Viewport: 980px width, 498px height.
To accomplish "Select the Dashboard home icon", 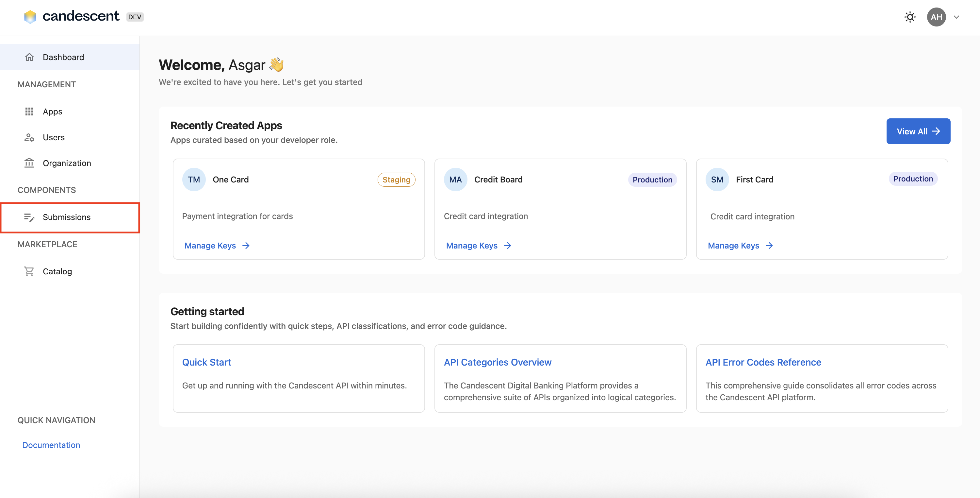I will [x=29, y=57].
